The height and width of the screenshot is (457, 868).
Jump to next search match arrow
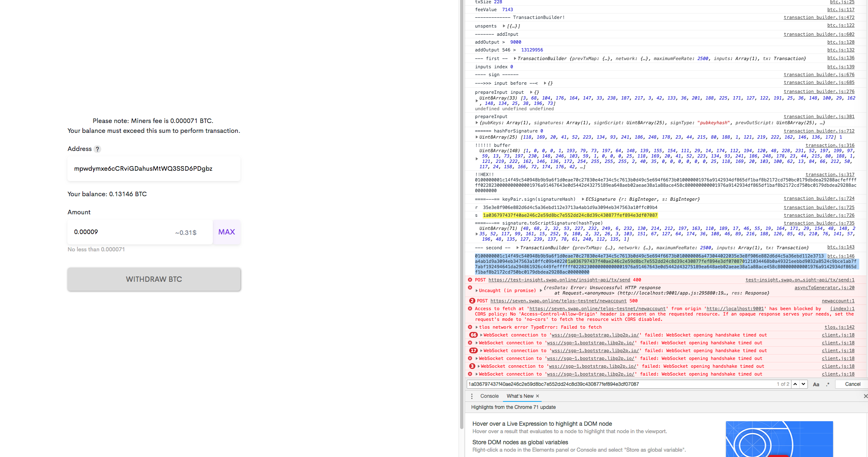803,384
